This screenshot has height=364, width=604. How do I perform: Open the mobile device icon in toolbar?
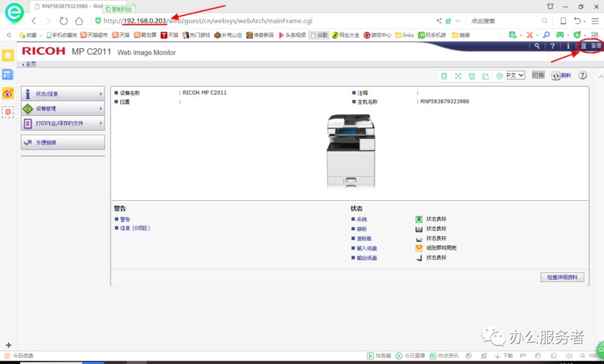563,21
